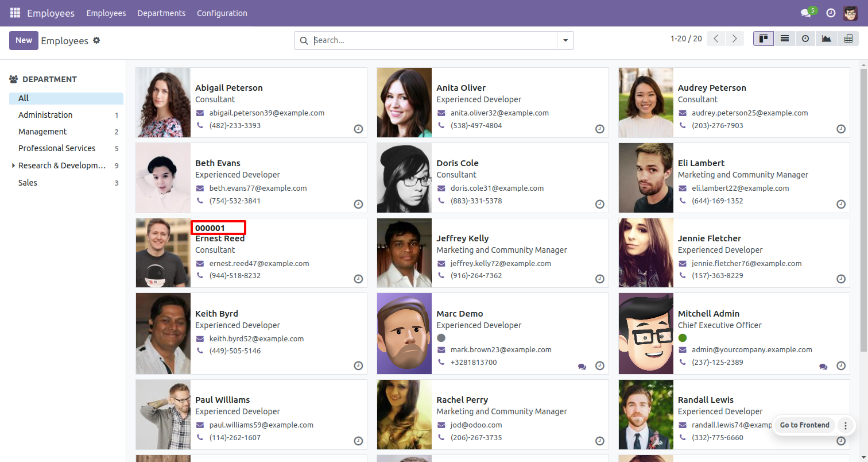
Task: Click activity clock on Doris Cole card
Action: click(600, 204)
